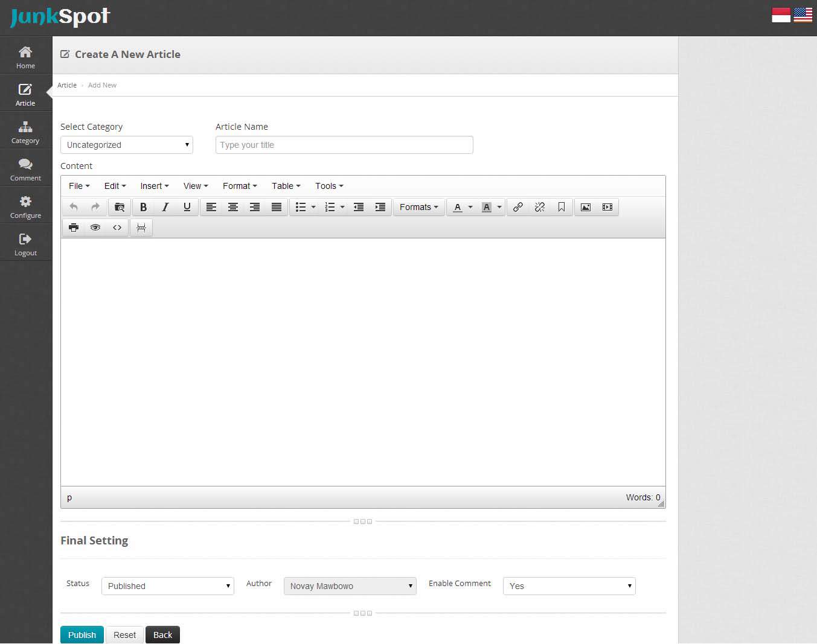Decrease indent of paragraph
Viewport: 817px width, 644px height.
pyautogui.click(x=359, y=207)
